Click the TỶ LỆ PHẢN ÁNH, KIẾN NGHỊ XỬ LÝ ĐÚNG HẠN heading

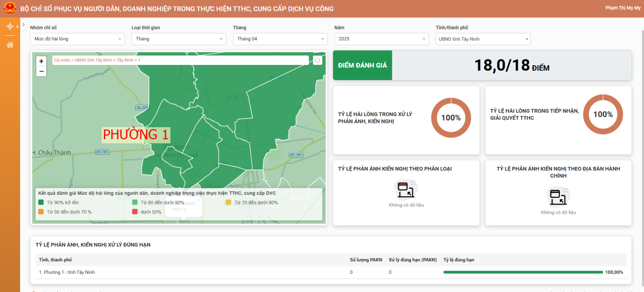coord(93,245)
